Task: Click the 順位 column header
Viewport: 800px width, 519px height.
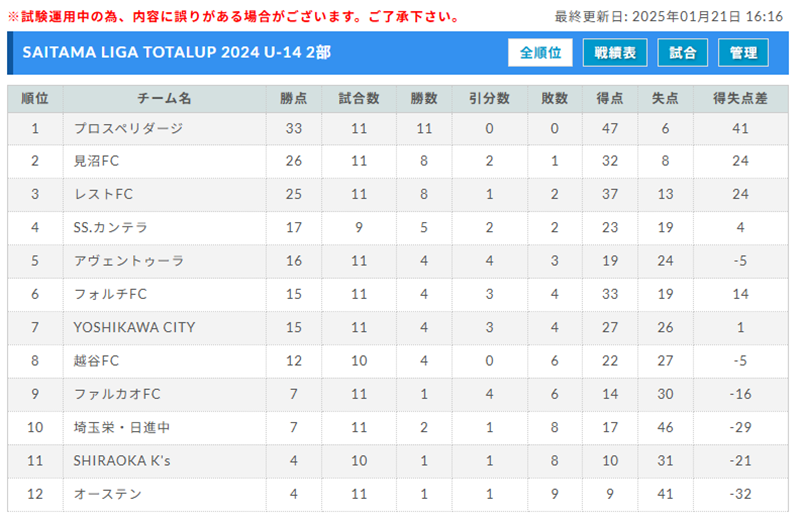Action: (x=35, y=98)
